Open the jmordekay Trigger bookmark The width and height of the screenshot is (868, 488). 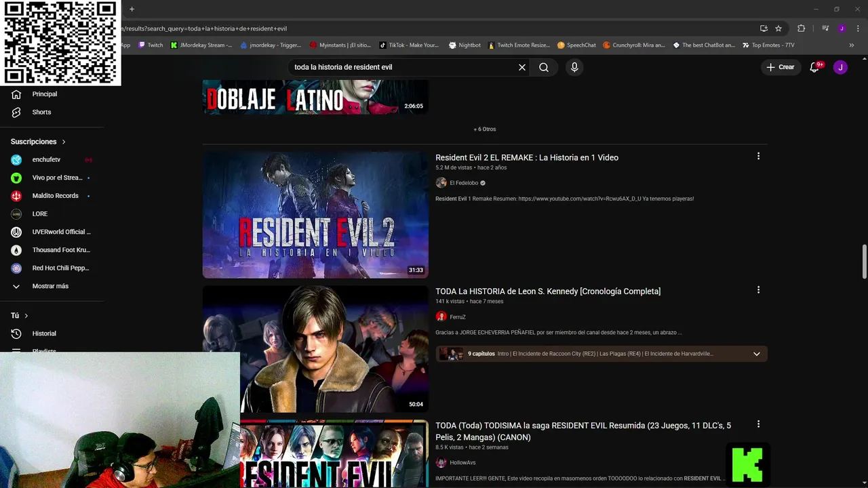[271, 45]
